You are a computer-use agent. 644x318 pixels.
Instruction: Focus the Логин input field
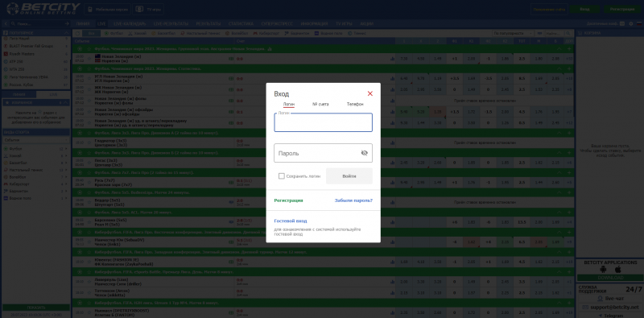click(x=324, y=122)
